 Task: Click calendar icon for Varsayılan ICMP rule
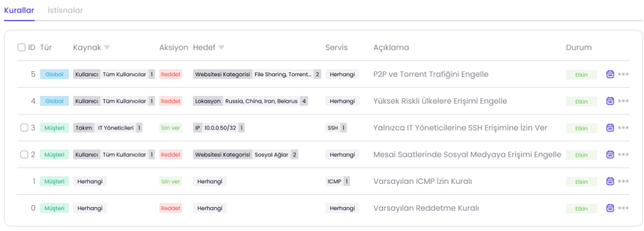[610, 181]
